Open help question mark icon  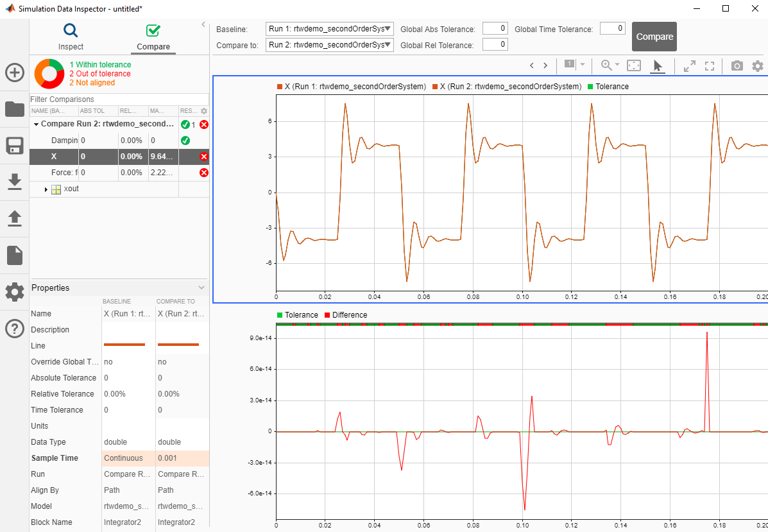click(15, 328)
